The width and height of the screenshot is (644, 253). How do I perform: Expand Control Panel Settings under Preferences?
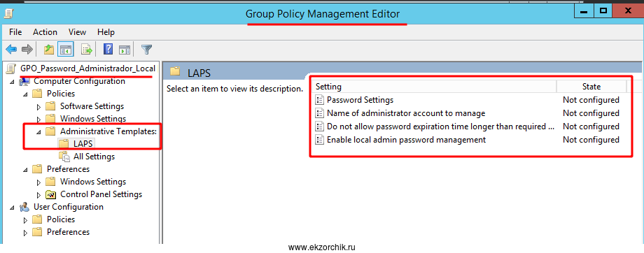39,195
